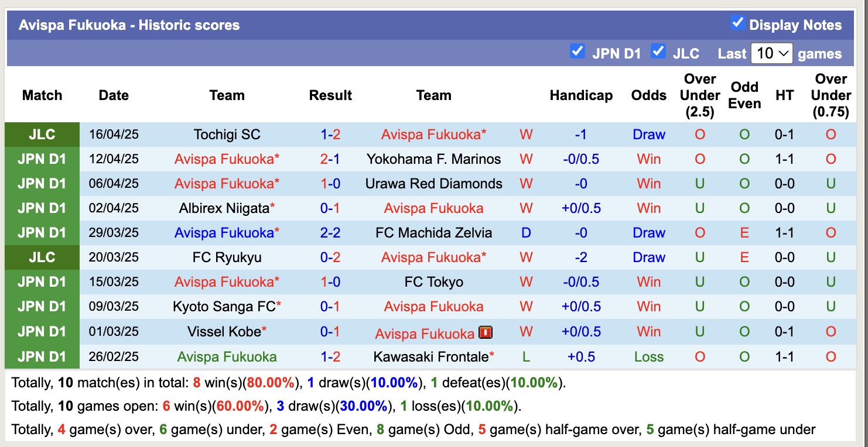Click the Avispa Fukuoka - Historic scores title
The height and width of the screenshot is (447, 868).
click(x=129, y=25)
